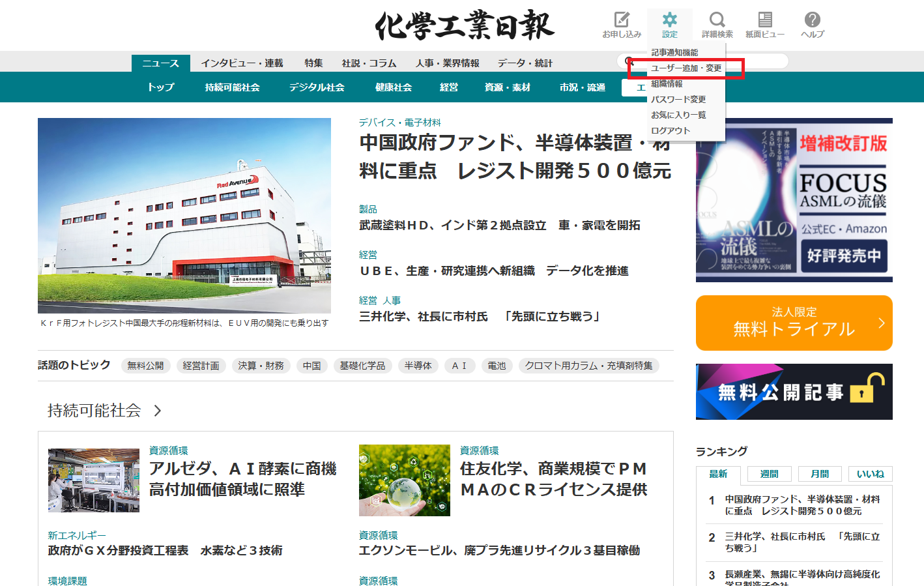This screenshot has height=586, width=924.
Task: Click the FOCUS ASMLの流儀 book banner
Action: [x=794, y=199]
